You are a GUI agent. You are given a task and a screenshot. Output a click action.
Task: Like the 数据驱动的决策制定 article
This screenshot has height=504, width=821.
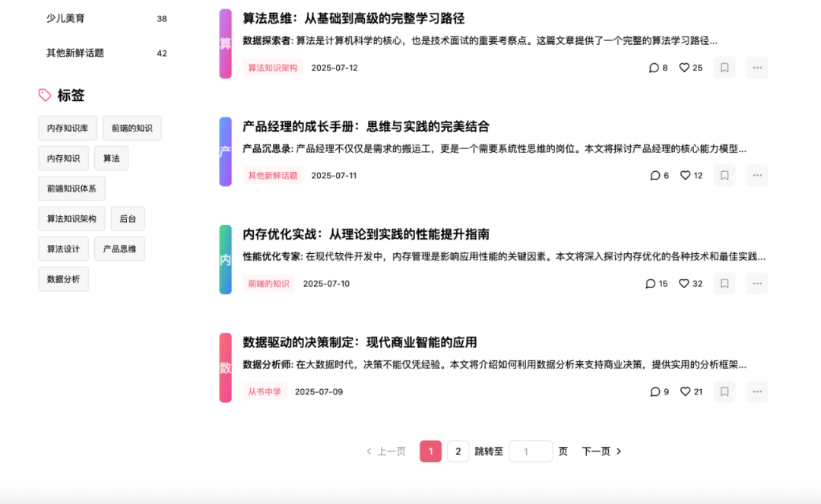(x=691, y=391)
